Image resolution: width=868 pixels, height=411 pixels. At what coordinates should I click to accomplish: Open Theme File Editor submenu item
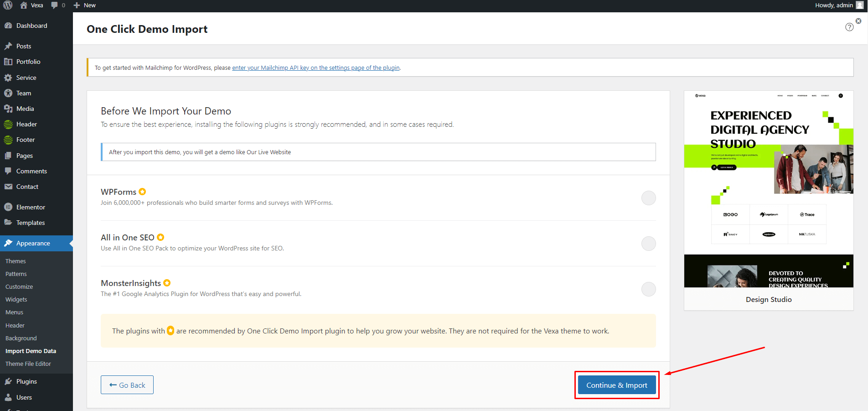click(28, 364)
